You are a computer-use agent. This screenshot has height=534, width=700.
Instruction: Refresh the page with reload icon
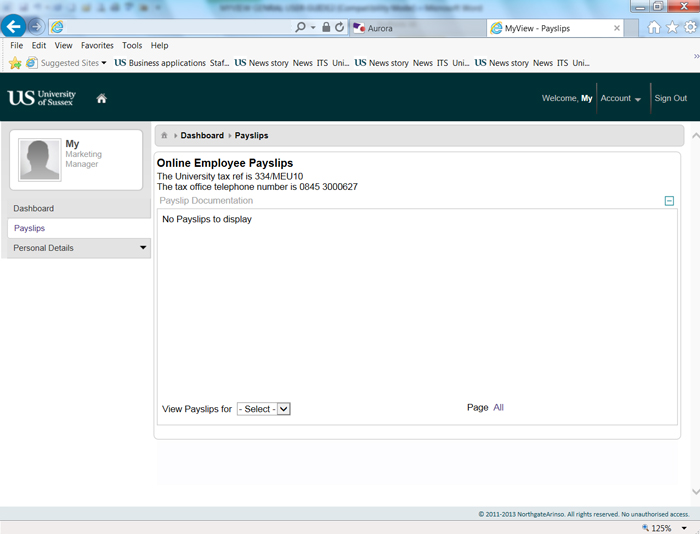pos(339,27)
